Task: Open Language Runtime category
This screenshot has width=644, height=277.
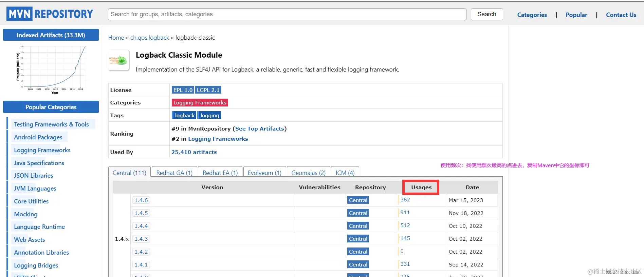Action: click(39, 227)
